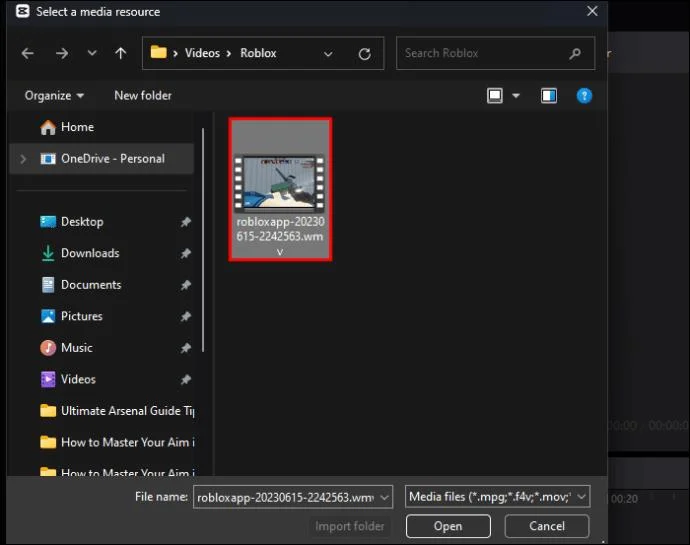Click the navigation pane scrollbar
The image size is (690, 545).
pos(203,240)
